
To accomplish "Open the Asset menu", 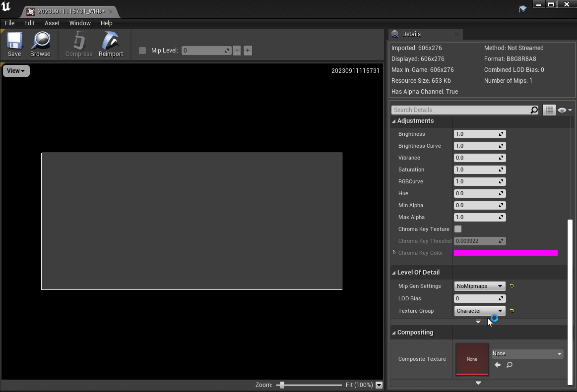I will point(52,23).
